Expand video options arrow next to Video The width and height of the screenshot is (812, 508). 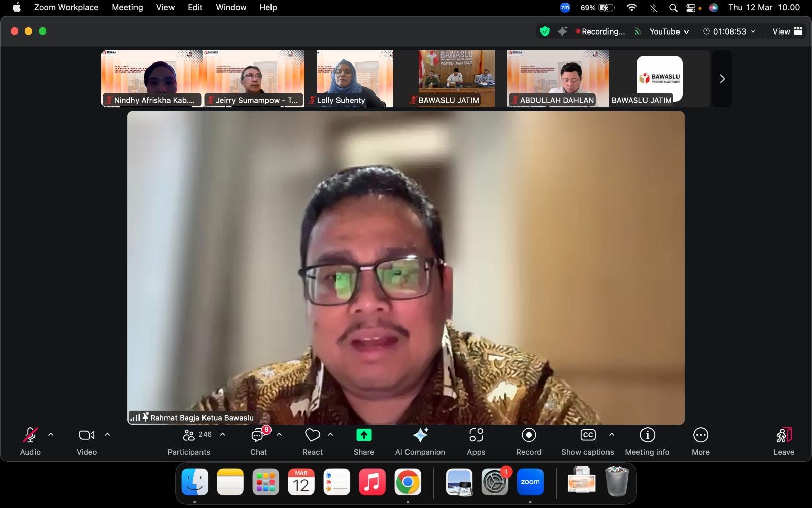(x=107, y=435)
